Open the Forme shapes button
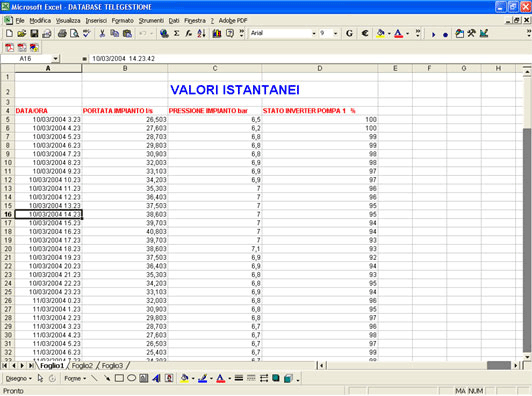 pyautogui.click(x=75, y=378)
